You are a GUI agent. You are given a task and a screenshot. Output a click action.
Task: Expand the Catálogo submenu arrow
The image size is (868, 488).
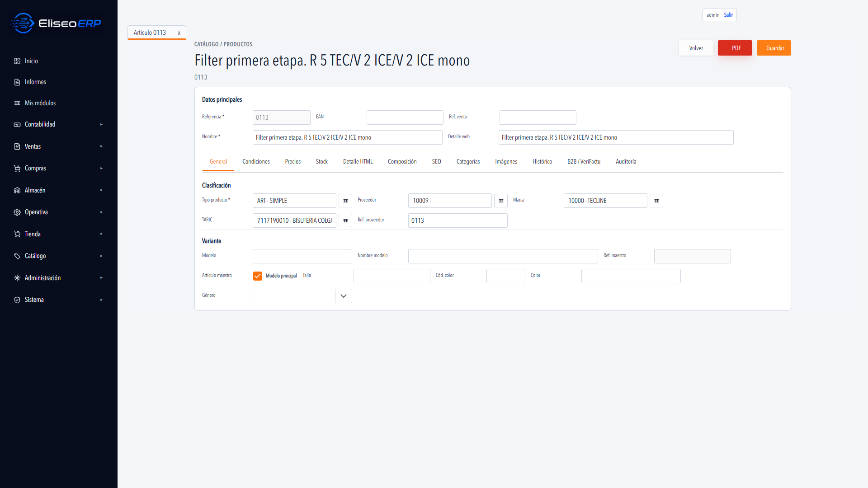[101, 256]
